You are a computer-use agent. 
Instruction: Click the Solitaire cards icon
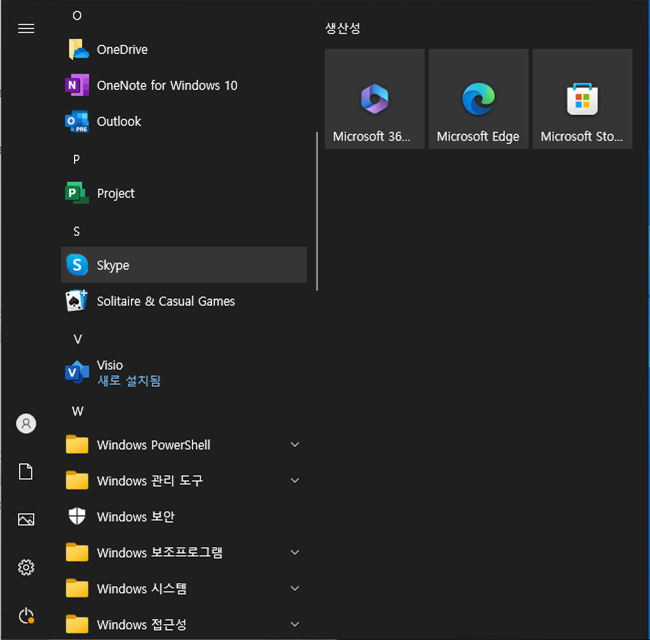click(x=77, y=301)
